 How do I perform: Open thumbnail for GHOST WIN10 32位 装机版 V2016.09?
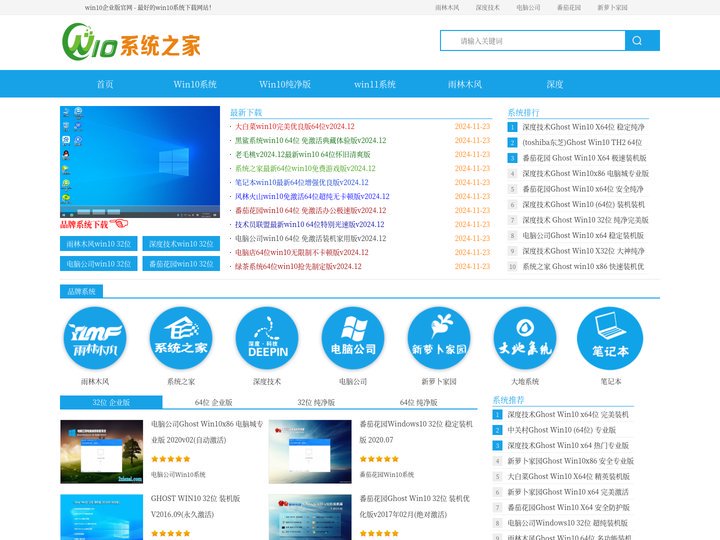click(x=101, y=517)
